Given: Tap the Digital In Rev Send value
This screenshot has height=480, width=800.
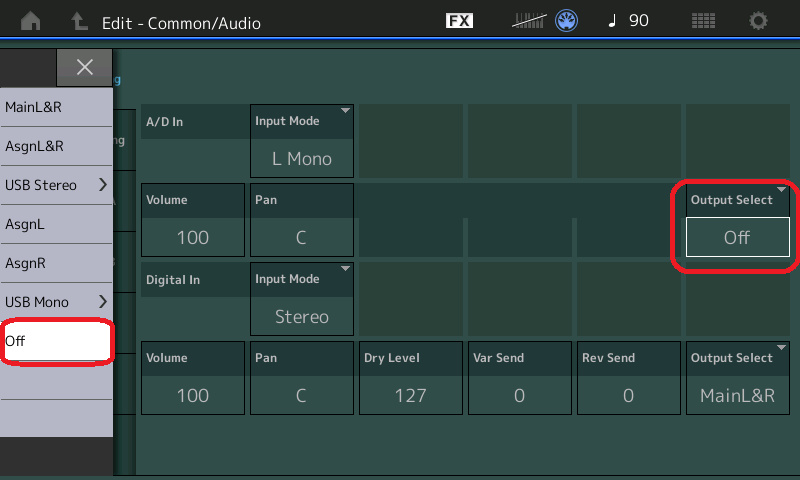Looking at the screenshot, I should pos(628,395).
